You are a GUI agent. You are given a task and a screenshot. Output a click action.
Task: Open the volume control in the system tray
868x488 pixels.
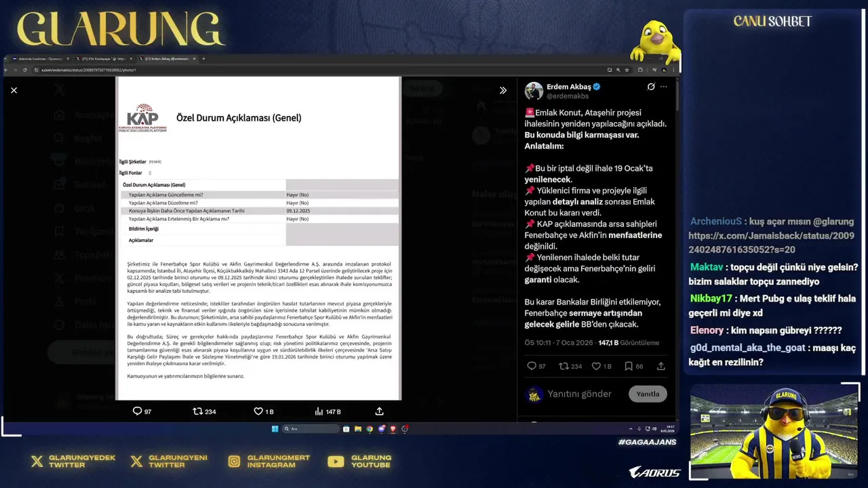click(x=654, y=429)
